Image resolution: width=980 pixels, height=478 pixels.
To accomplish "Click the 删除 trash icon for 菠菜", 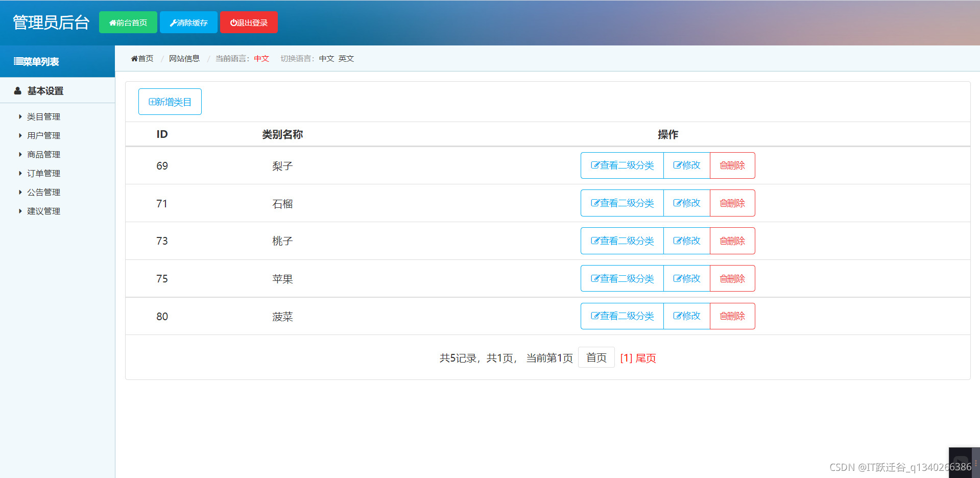I will 723,316.
